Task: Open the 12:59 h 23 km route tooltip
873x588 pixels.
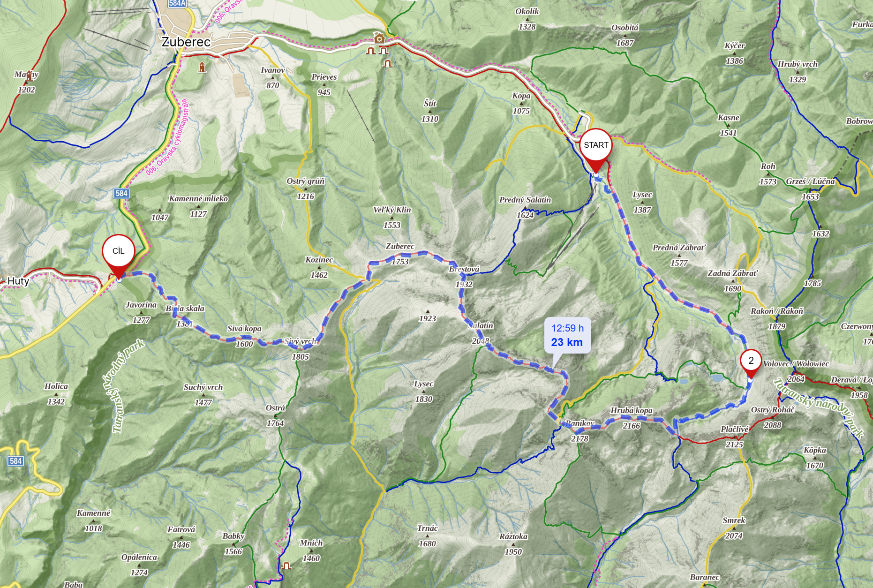Action: pyautogui.click(x=567, y=335)
